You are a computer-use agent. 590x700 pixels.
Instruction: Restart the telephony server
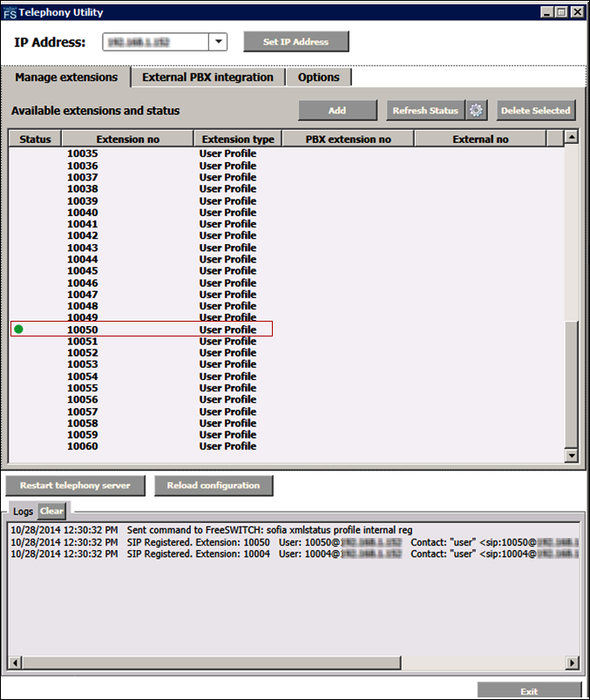pos(75,486)
